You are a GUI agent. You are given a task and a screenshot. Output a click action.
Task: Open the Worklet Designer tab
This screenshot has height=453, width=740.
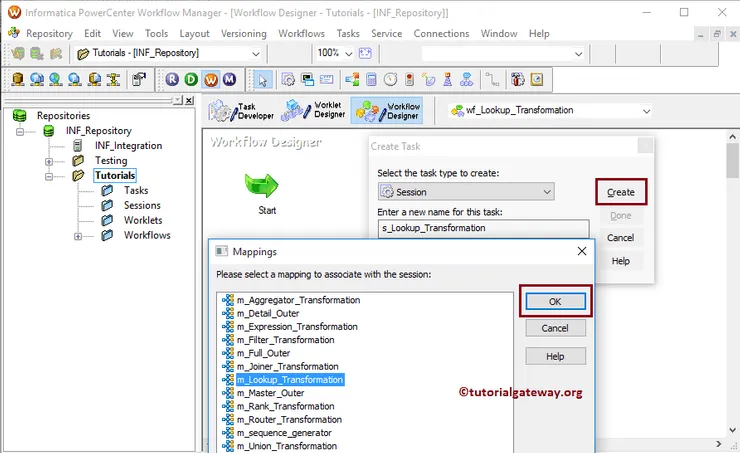coord(313,110)
